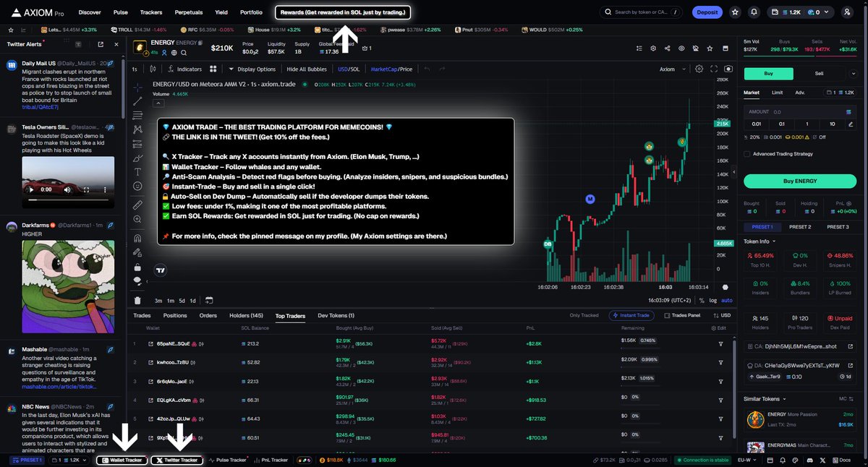The width and height of the screenshot is (868, 467).
Task: Click the Buy ENERGY button
Action: tap(799, 181)
